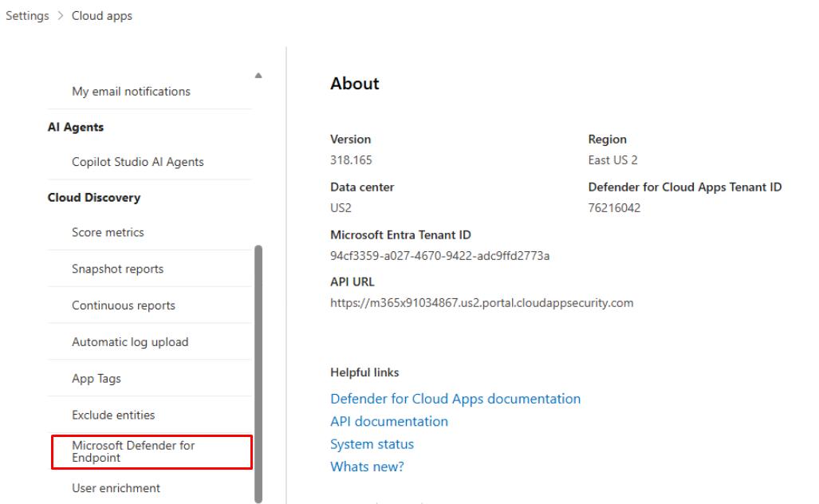Click the API URL address text
The height and width of the screenshot is (504, 819).
(481, 302)
